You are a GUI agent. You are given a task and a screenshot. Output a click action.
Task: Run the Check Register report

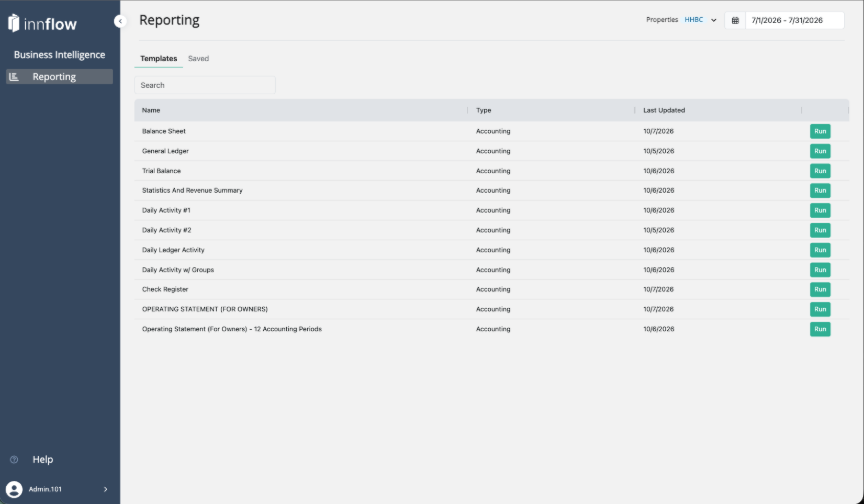(820, 289)
